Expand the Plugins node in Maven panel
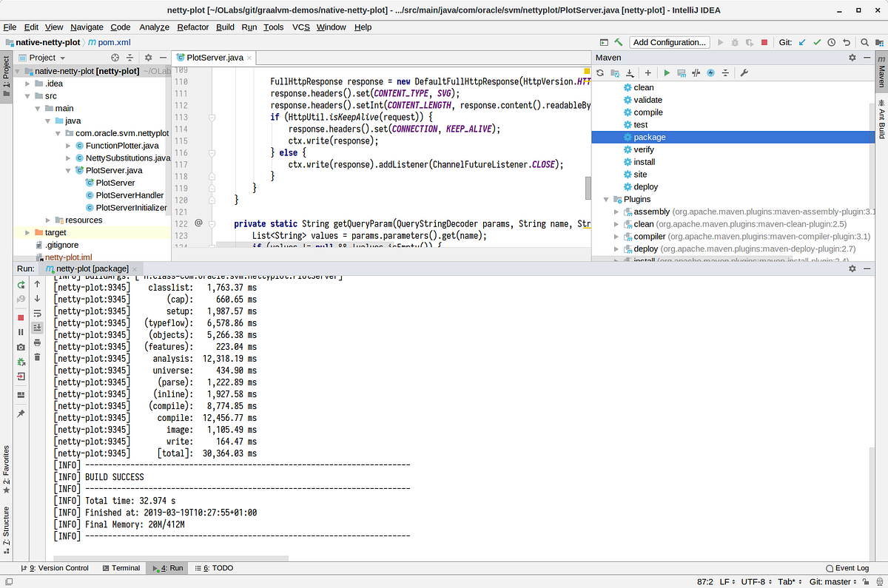This screenshot has width=888, height=588. (x=607, y=199)
